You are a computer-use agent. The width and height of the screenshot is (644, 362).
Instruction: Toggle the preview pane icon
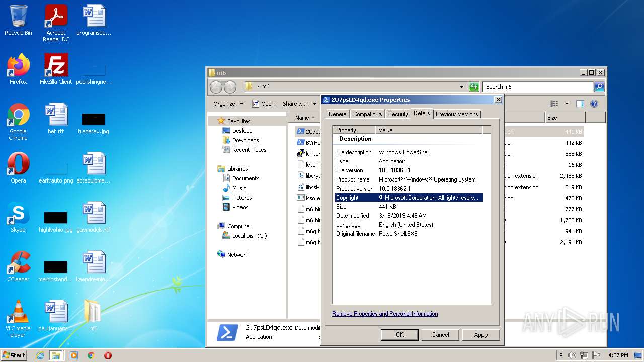pyautogui.click(x=580, y=104)
